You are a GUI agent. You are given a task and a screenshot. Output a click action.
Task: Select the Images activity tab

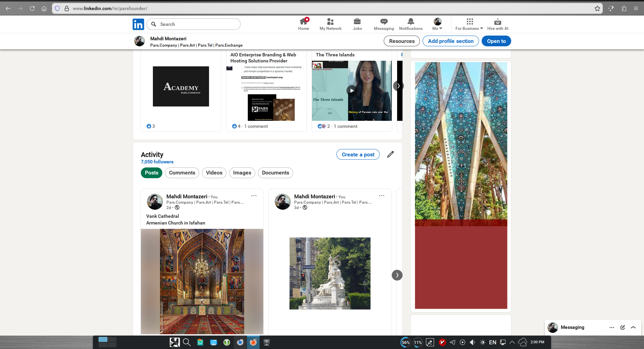click(x=242, y=173)
